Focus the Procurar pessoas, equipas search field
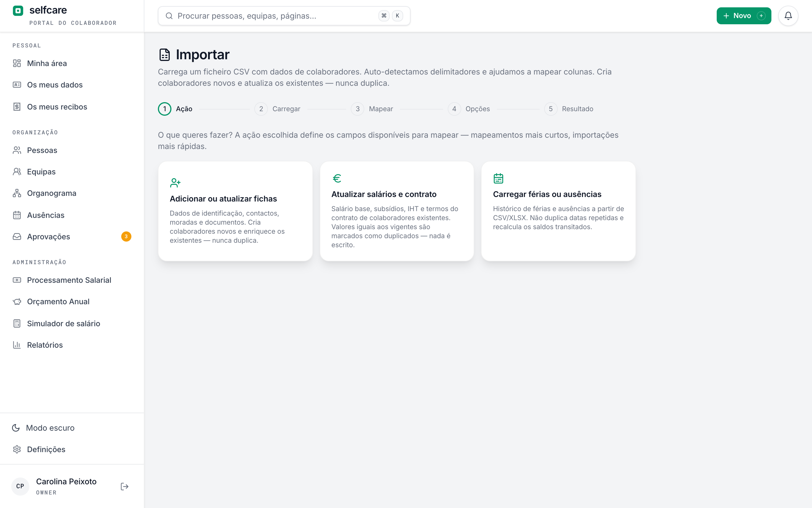This screenshot has width=812, height=508. pyautogui.click(x=284, y=16)
